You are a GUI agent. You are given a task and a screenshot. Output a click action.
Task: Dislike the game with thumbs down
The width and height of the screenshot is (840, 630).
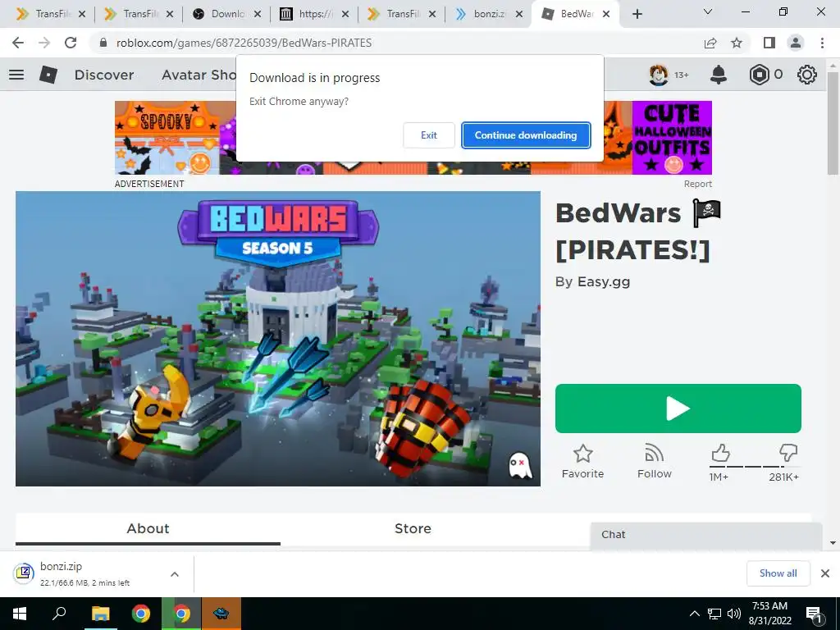[x=788, y=453]
